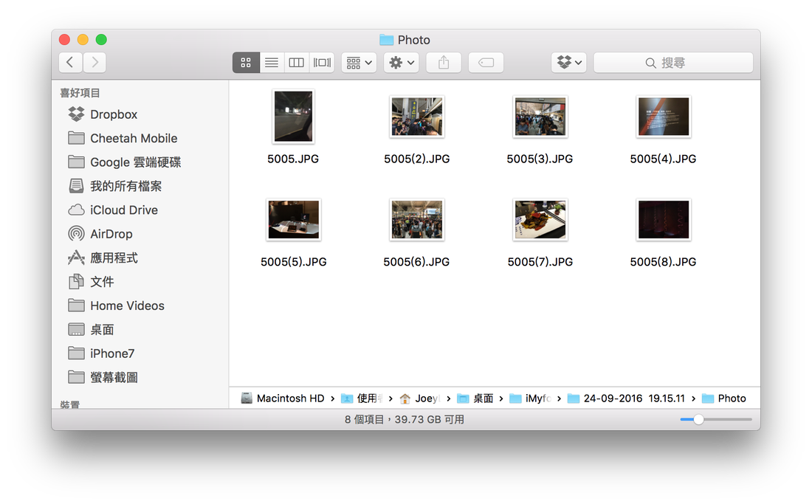
Task: Select the 5005(2).JPG thumbnail
Action: 417,117
